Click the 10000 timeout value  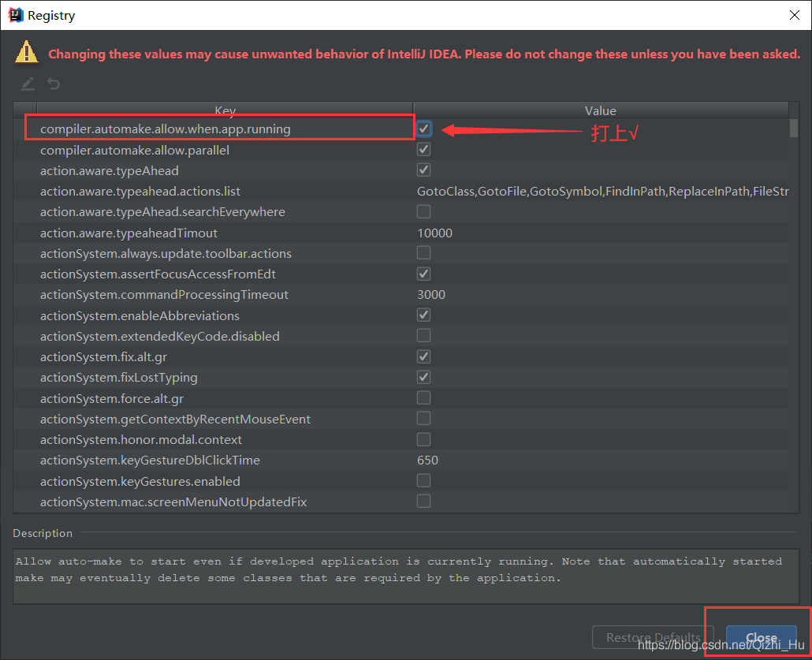[x=434, y=233]
